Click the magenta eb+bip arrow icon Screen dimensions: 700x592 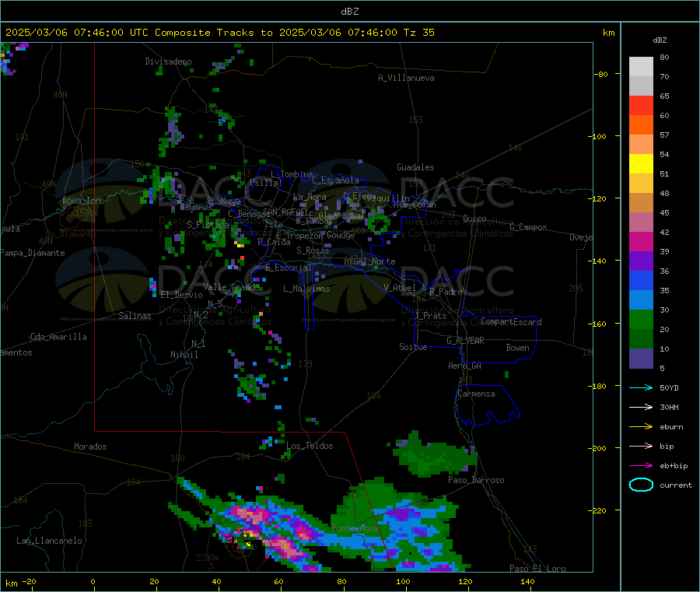click(x=641, y=466)
